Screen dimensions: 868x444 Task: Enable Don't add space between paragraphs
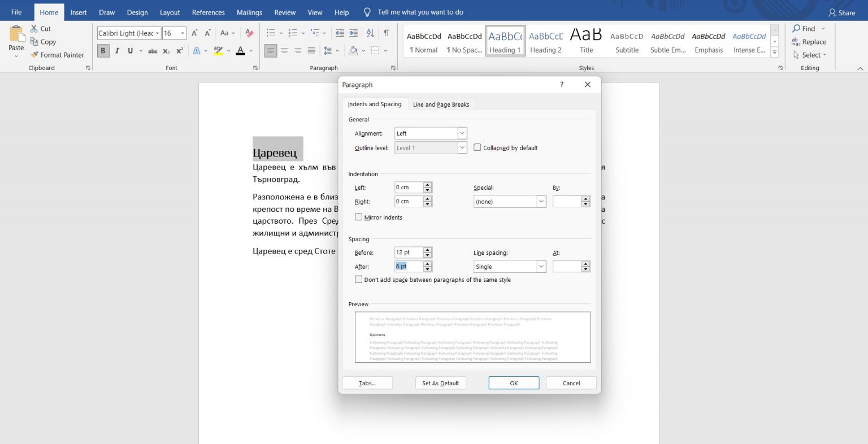point(358,279)
